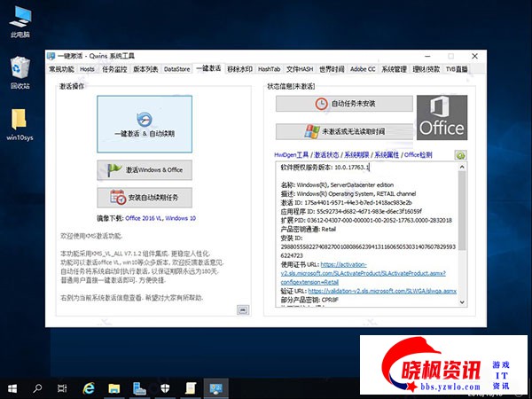Open Internet Explorer from the taskbar
The width and height of the screenshot is (532, 399).
tap(90, 387)
